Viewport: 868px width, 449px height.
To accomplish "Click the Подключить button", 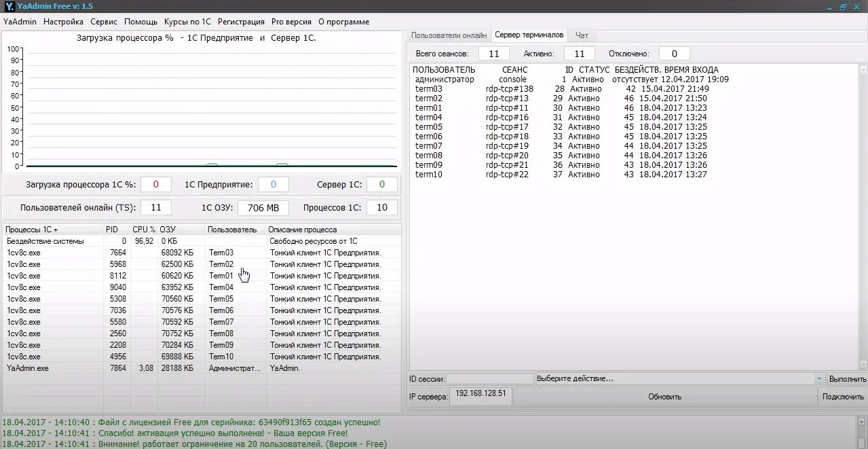I will tap(843, 397).
